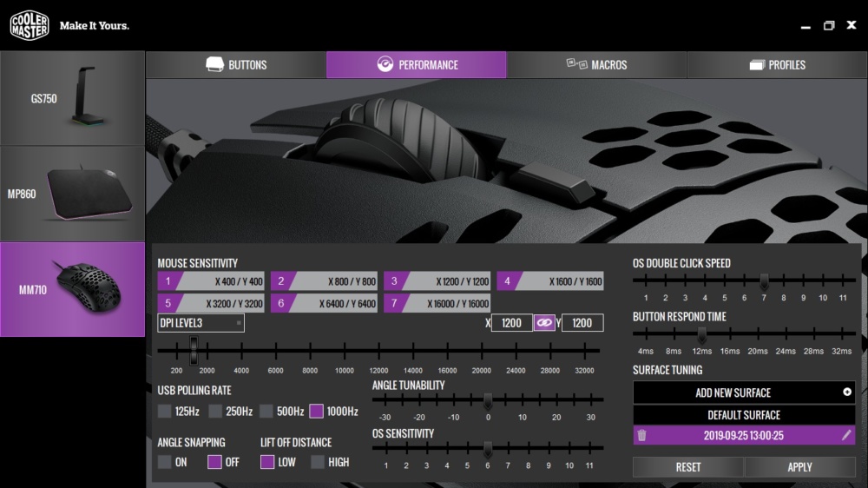Viewport: 868px width, 488px height.
Task: Select the MM710 mouse device
Action: tap(73, 289)
